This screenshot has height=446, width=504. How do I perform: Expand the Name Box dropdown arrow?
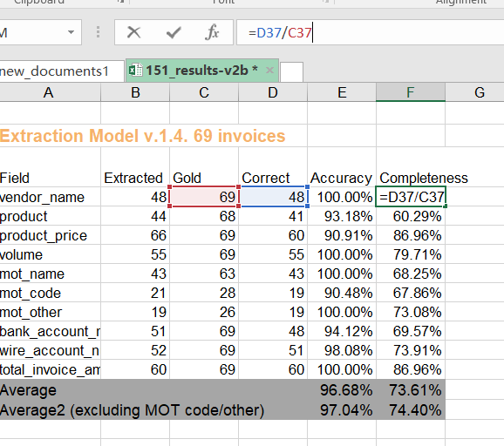coord(71,32)
